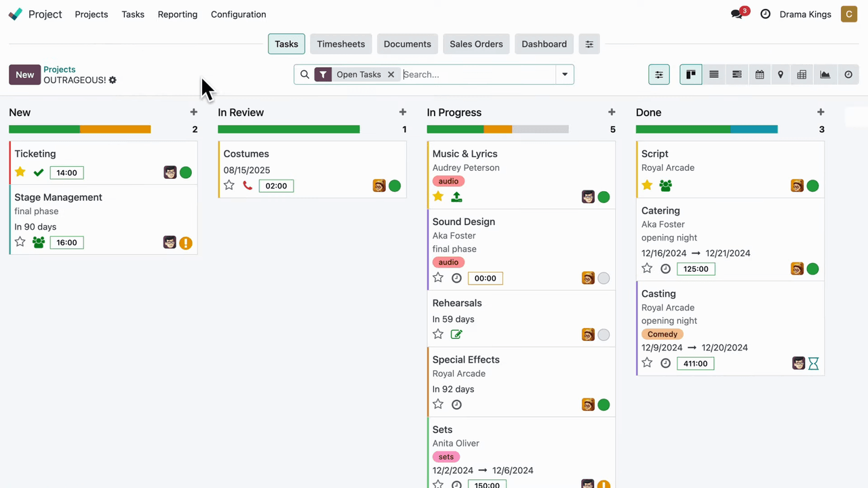Switch to the Activity clock view

[x=848, y=75]
